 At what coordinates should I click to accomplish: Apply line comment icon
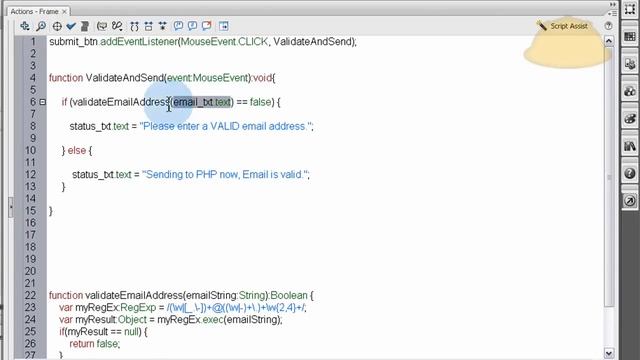coord(192,26)
